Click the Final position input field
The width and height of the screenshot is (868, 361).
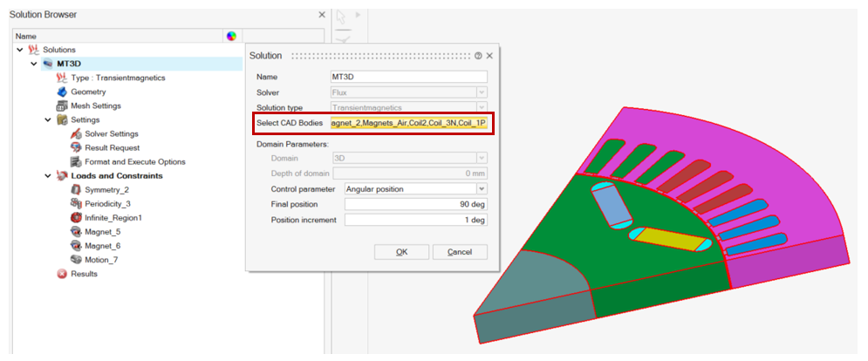[x=414, y=203]
